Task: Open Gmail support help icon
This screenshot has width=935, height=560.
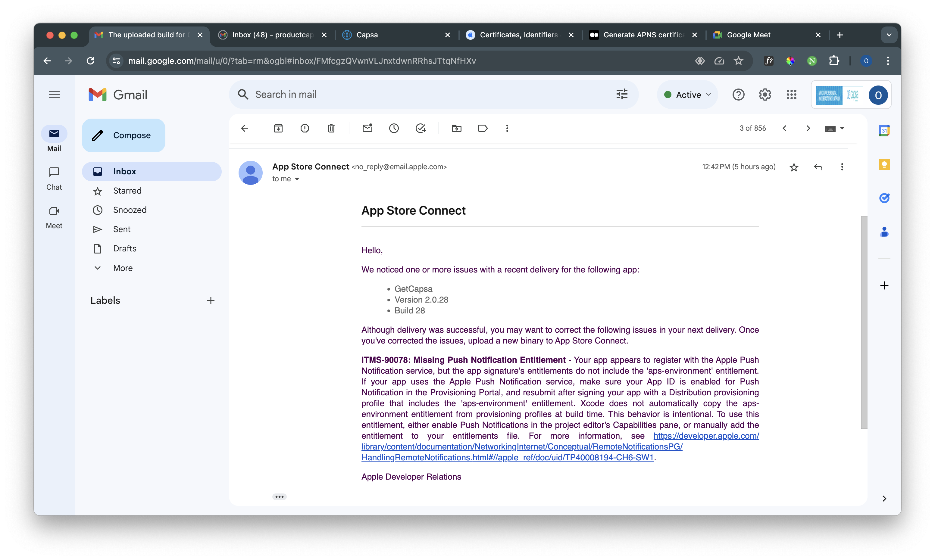Action: pos(738,95)
